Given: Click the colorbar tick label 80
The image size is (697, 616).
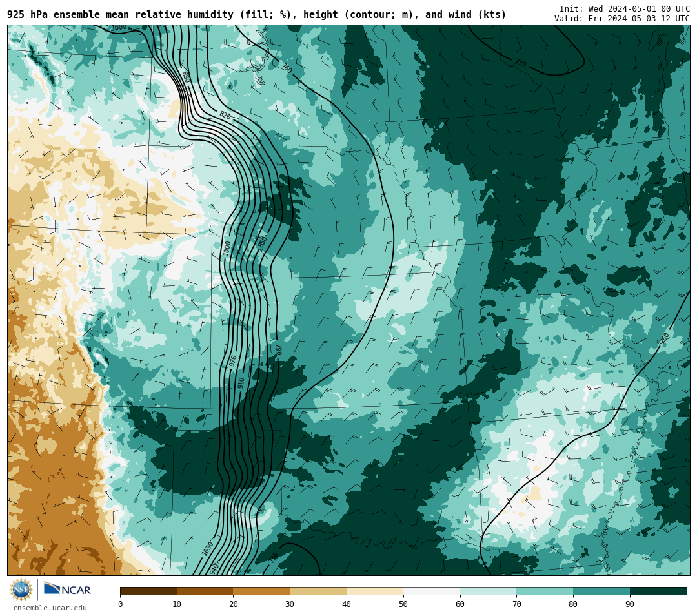Looking at the screenshot, I should [x=574, y=604].
